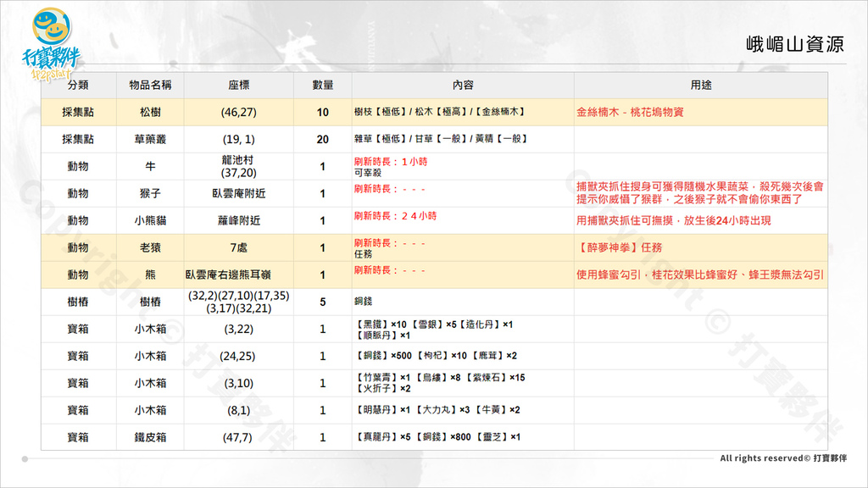Click quantity 20 in the 草藥叢 row
Screen dimensions: 868x488
(x=323, y=140)
